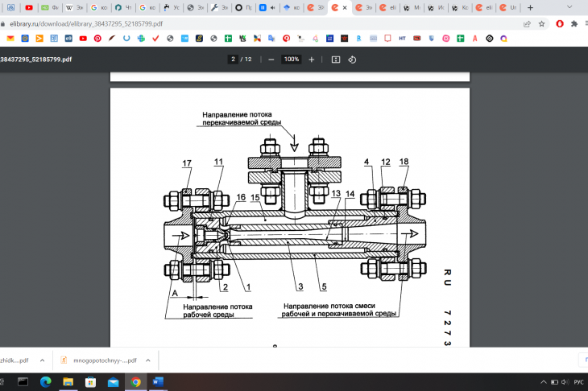This screenshot has width=588, height=391.
Task: Open the purple Q bookmark
Action: [x=503, y=38]
